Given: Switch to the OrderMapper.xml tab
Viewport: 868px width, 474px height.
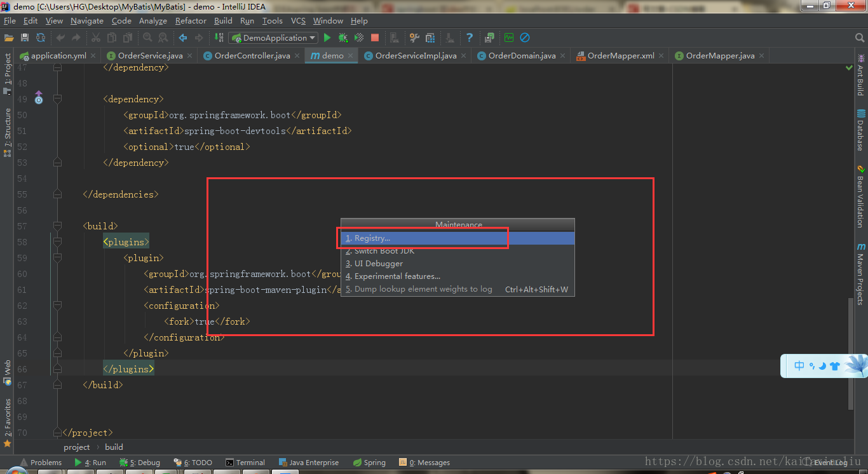Looking at the screenshot, I should click(620, 56).
